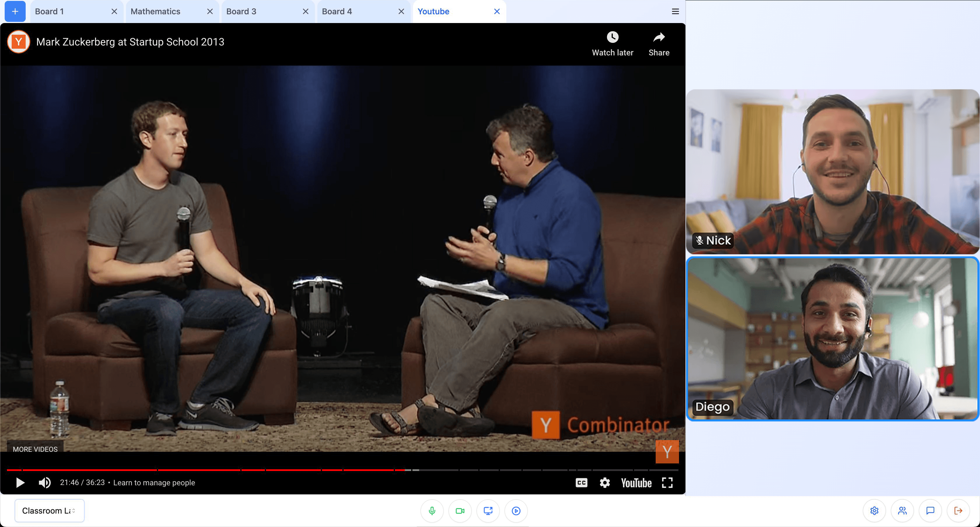Toggle the microphone

(432, 511)
